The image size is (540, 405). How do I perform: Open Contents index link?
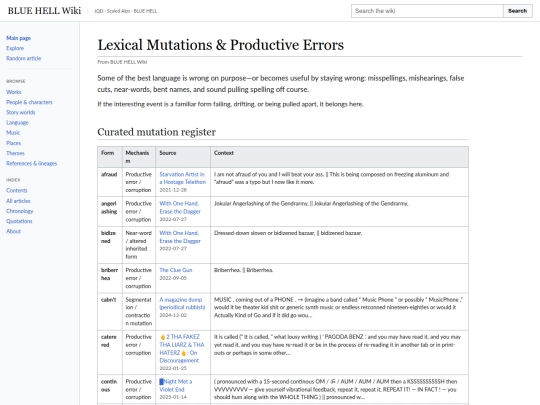pyautogui.click(x=17, y=190)
